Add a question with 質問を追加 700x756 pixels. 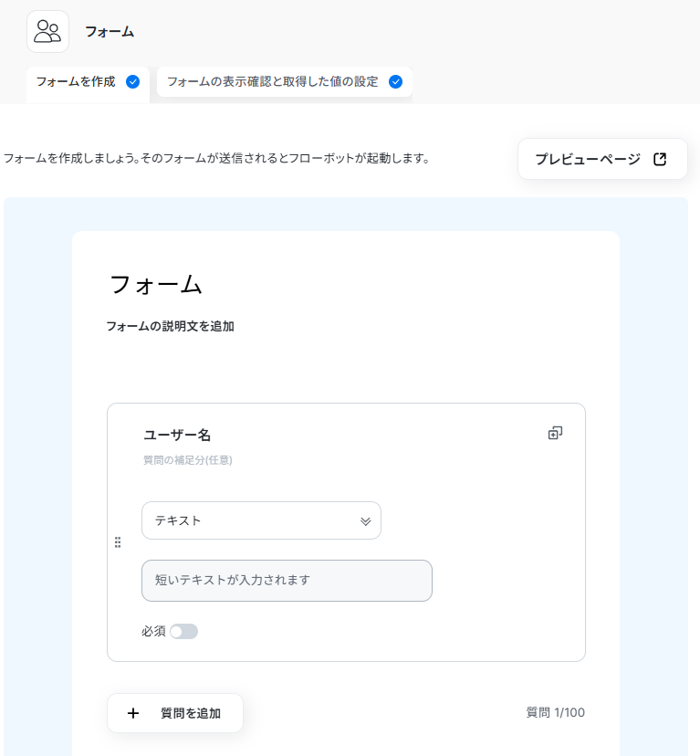click(175, 713)
